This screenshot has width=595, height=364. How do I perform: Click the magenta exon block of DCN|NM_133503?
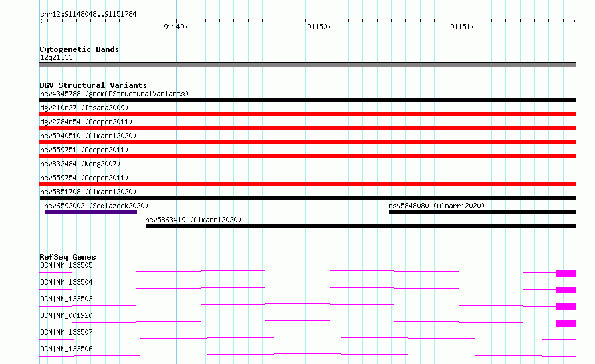point(566,307)
